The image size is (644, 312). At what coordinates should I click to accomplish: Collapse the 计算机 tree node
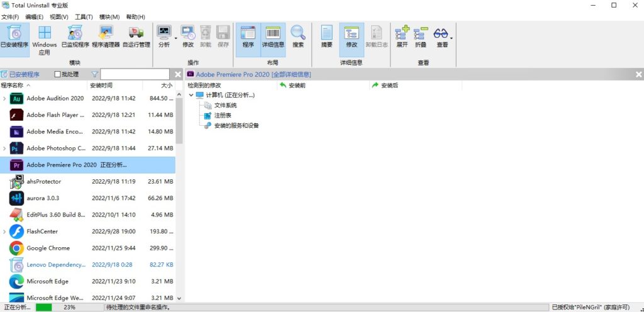click(191, 95)
